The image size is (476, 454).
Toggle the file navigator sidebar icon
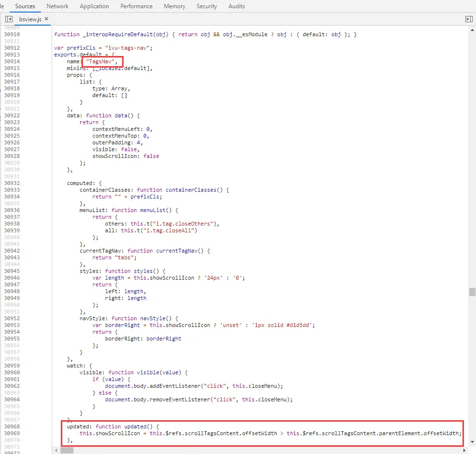point(9,19)
